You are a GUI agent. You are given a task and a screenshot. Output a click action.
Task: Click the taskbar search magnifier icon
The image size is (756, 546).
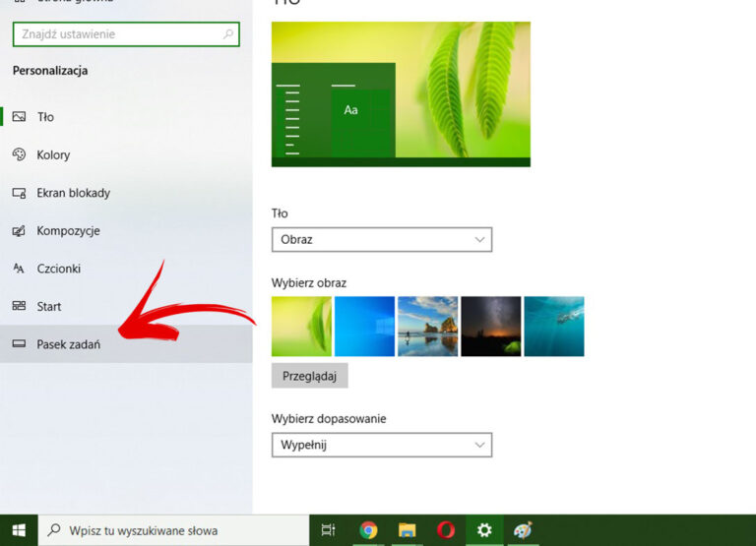tap(54, 530)
